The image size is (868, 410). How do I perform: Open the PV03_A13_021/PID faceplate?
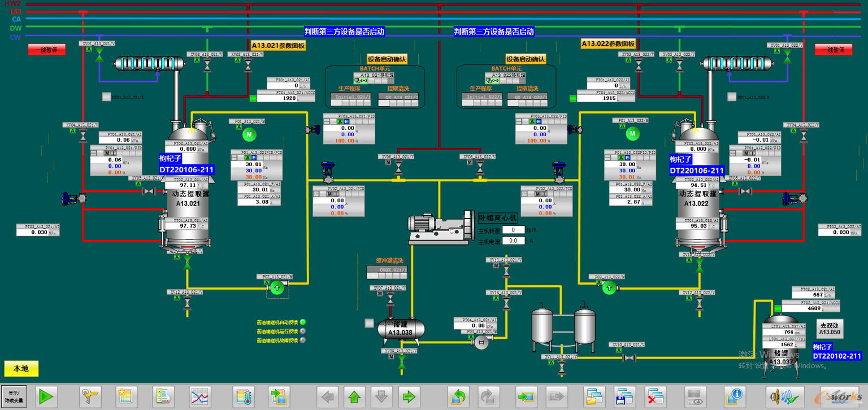click(x=349, y=128)
